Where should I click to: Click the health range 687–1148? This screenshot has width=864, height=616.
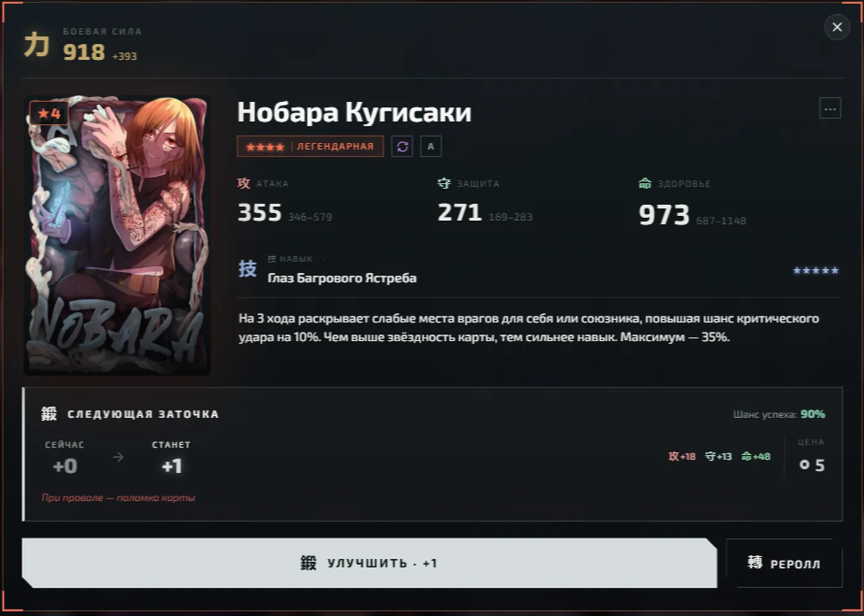[x=721, y=221]
